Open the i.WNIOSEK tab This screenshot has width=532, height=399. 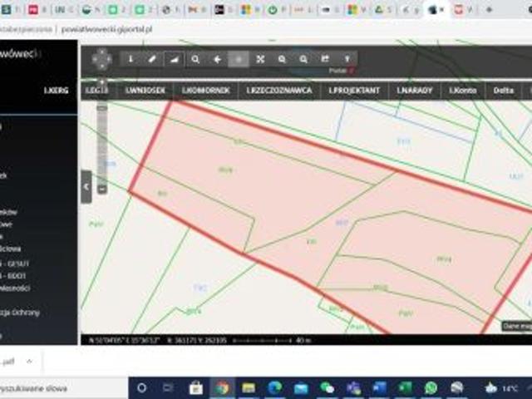click(145, 91)
